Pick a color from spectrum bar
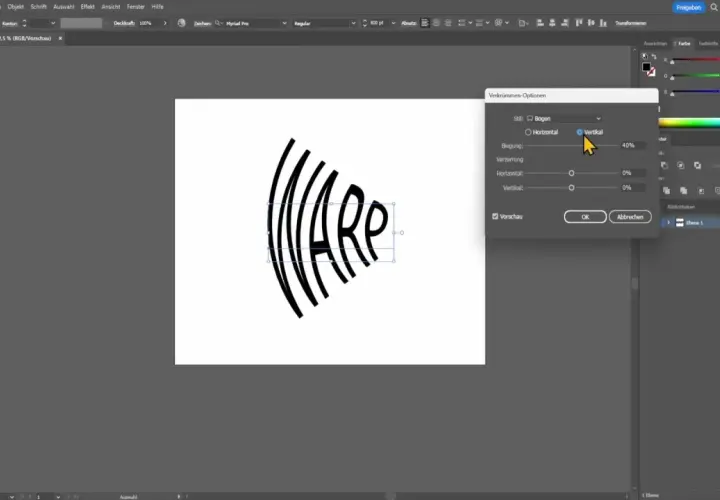 point(689,123)
